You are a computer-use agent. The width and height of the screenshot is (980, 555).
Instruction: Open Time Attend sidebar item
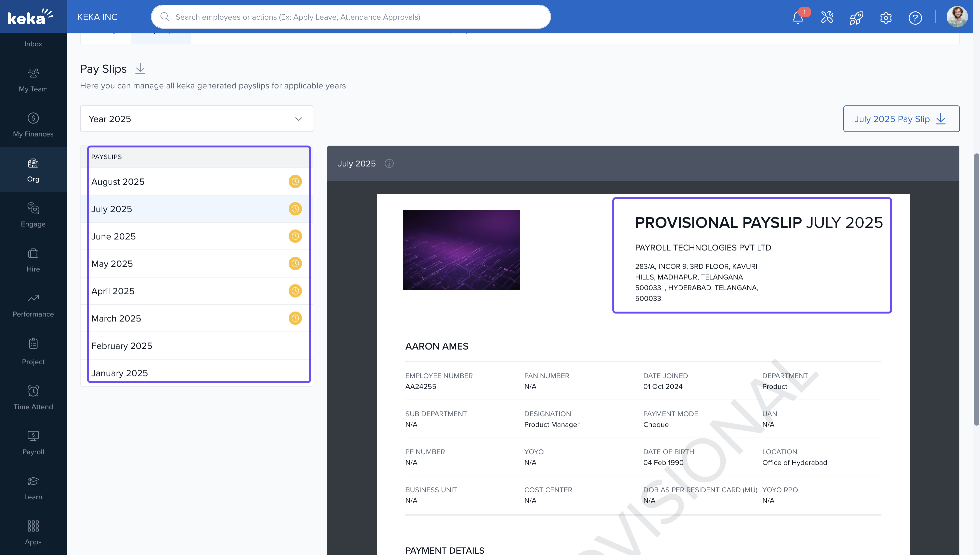33,398
